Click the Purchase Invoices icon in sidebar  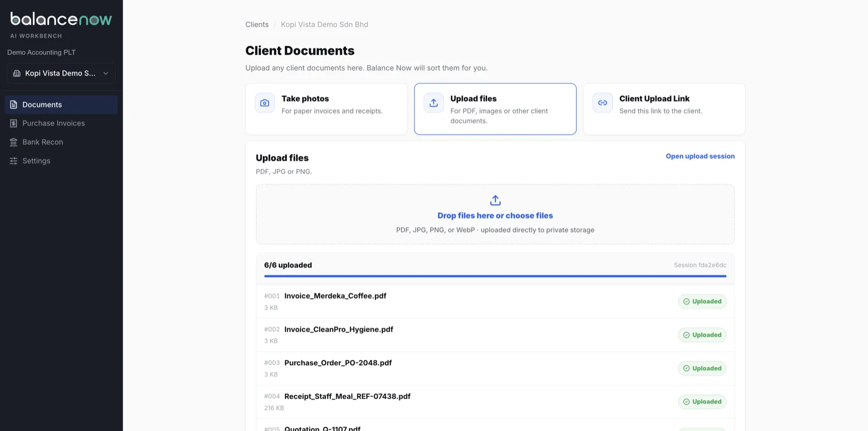[x=14, y=123]
